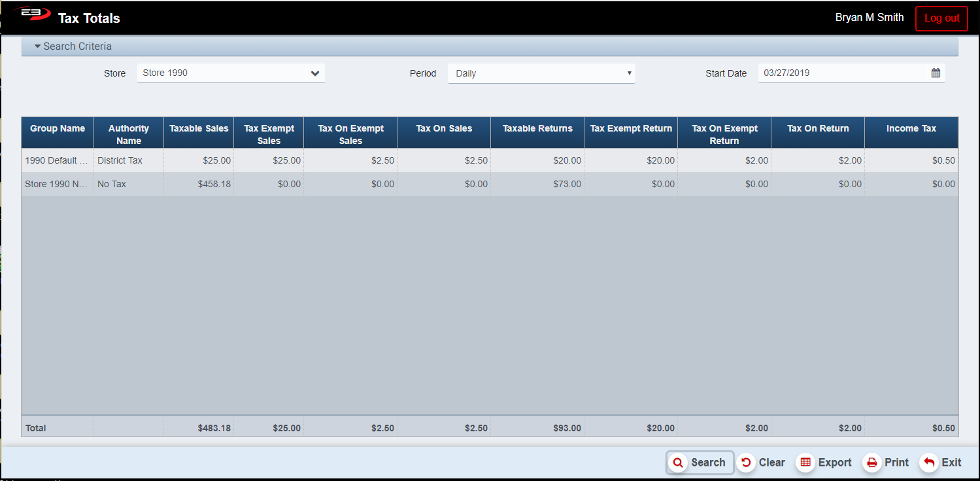Click the Bryan M Smith username
Screen dimensions: 980x481
tap(869, 18)
